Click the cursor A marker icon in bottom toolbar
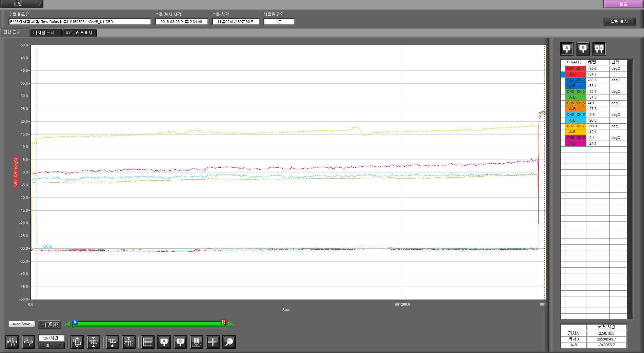This screenshot has height=353, width=644. pyautogui.click(x=164, y=342)
